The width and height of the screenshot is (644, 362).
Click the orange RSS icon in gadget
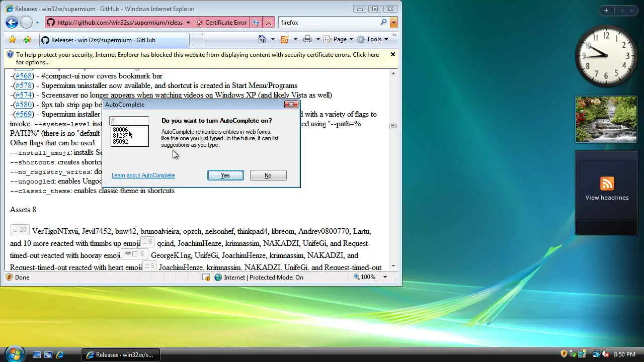607,183
